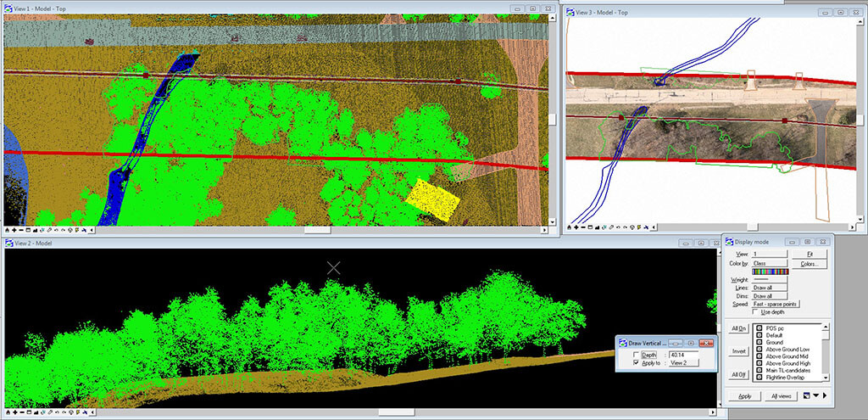Click the All views button
This screenshot has width=868, height=420.
[x=781, y=396]
